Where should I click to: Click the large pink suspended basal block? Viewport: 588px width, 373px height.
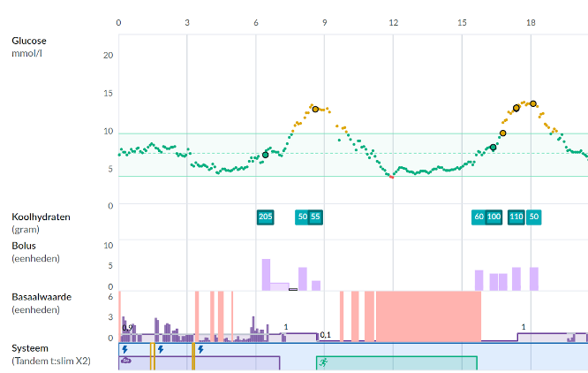[x=428, y=316]
